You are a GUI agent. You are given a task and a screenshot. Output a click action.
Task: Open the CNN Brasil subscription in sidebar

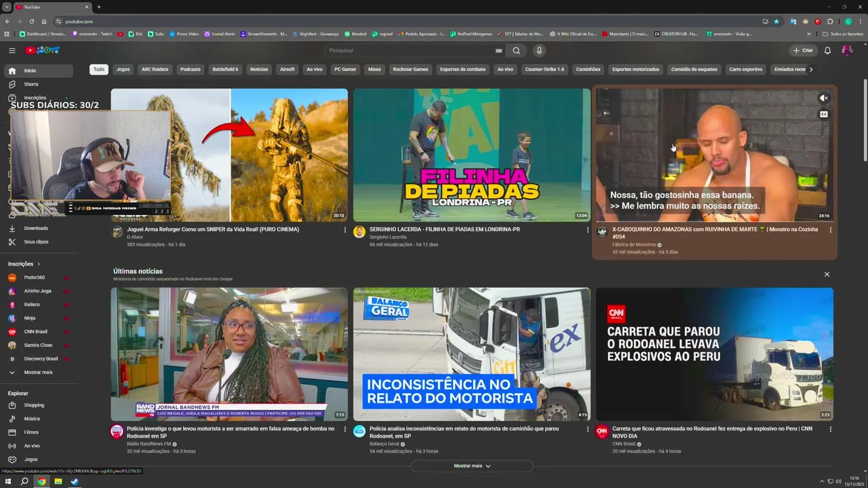coord(38,331)
